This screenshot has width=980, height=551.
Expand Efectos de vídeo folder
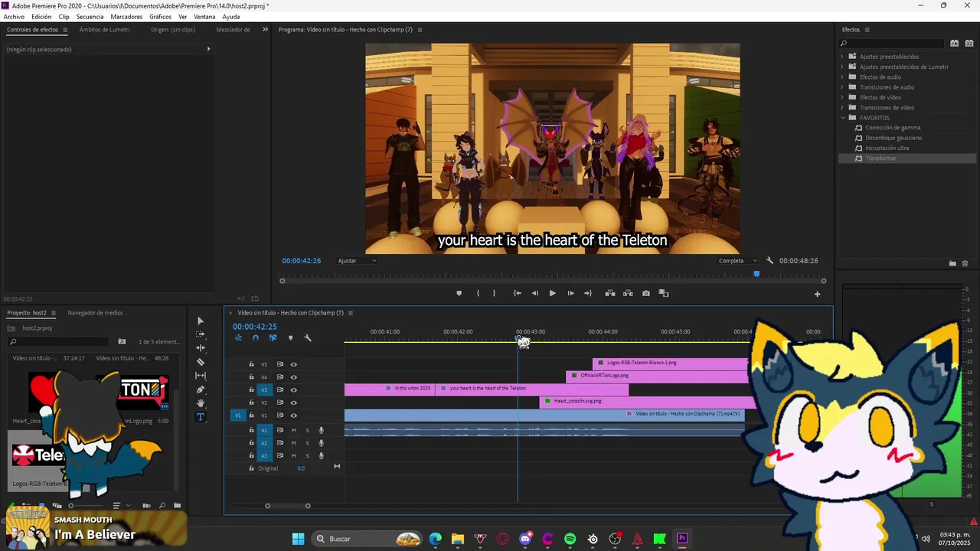pos(842,97)
